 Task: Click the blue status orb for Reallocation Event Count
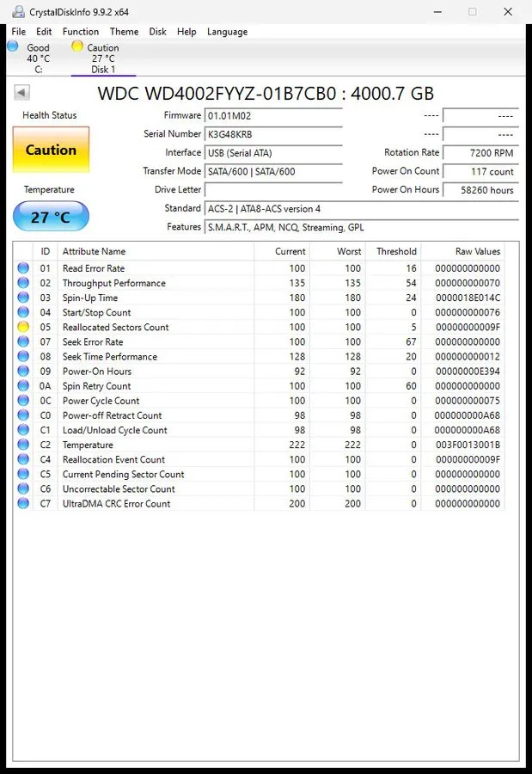[x=23, y=459]
